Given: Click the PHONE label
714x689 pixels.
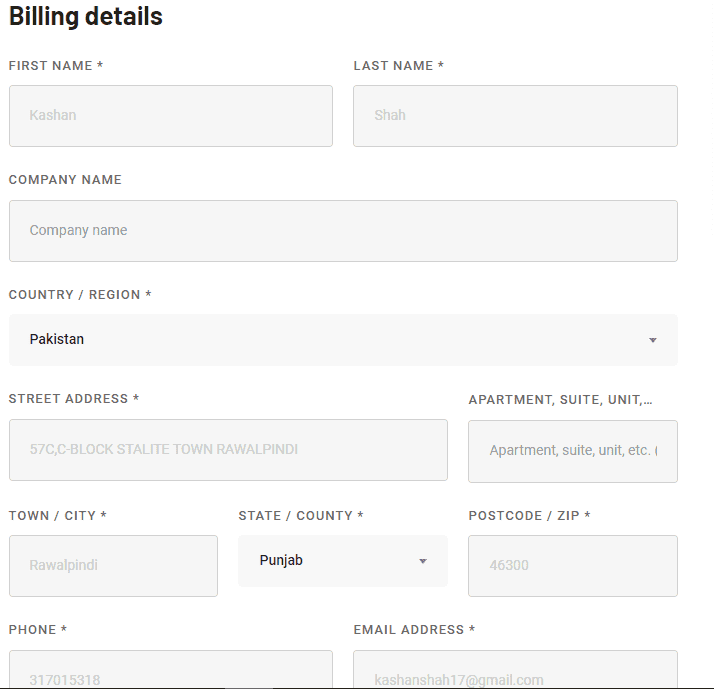Looking at the screenshot, I should pos(38,629).
